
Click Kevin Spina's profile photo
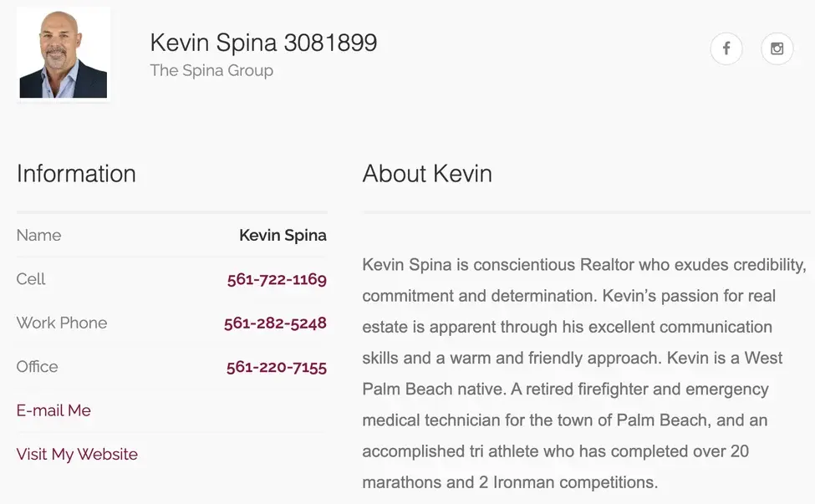tap(64, 54)
